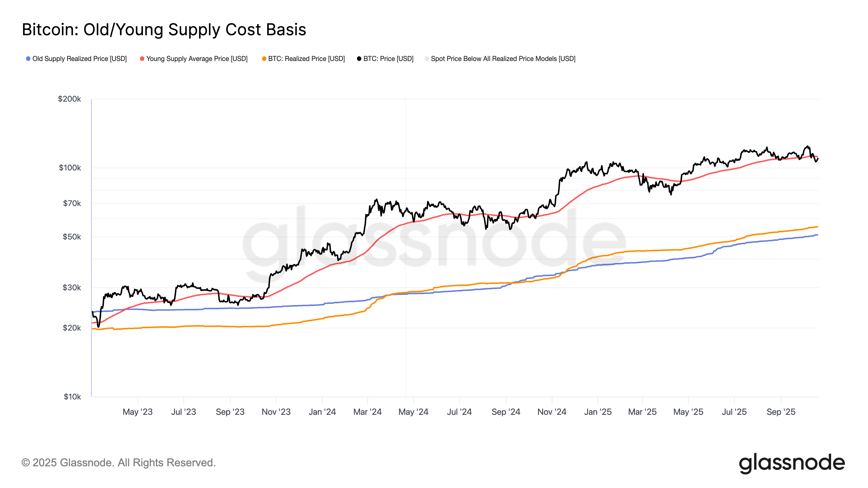Screen dimensions: 868x488
Task: Toggle the BTC: Realized Price series label
Action: (306, 59)
